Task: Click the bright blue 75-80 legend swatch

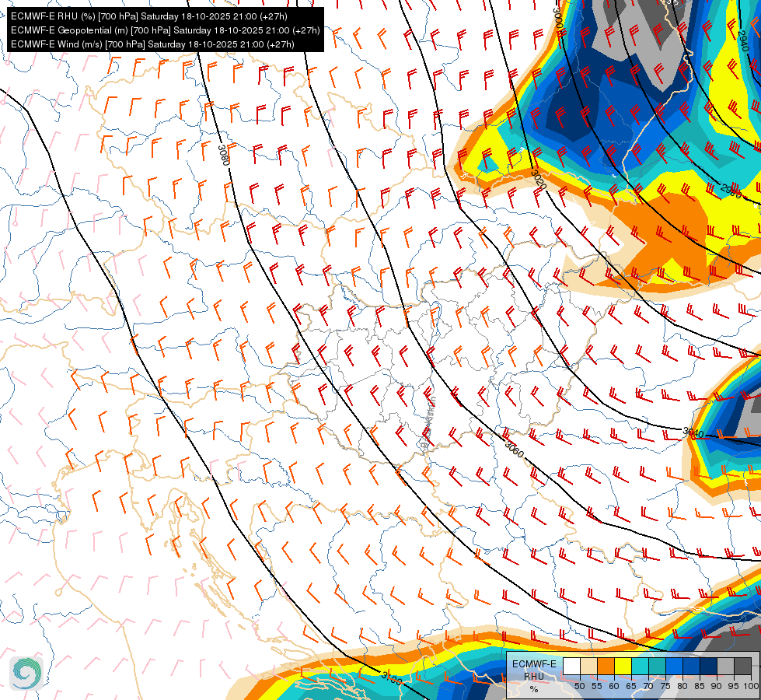Action: (674, 667)
